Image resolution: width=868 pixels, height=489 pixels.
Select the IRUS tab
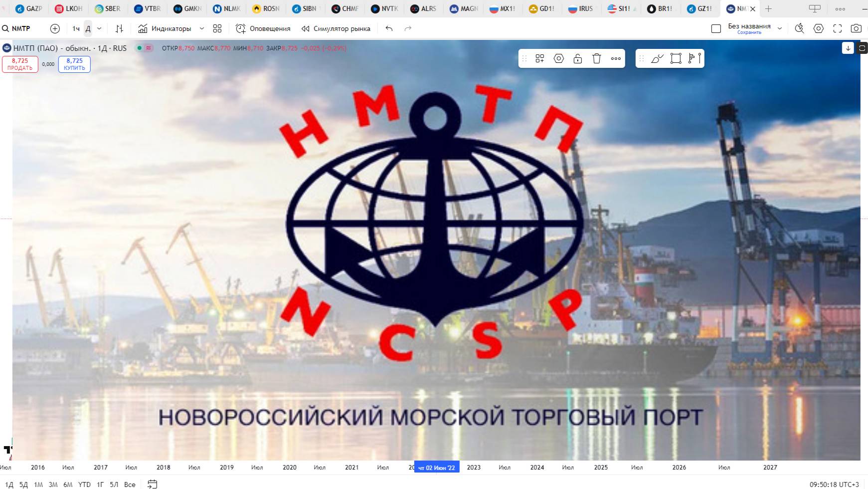tap(581, 8)
